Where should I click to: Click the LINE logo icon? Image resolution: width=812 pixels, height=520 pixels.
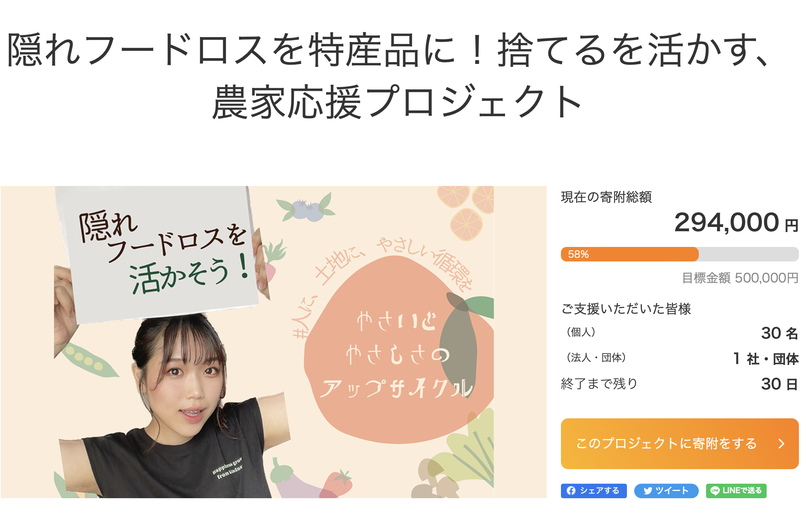(x=715, y=491)
